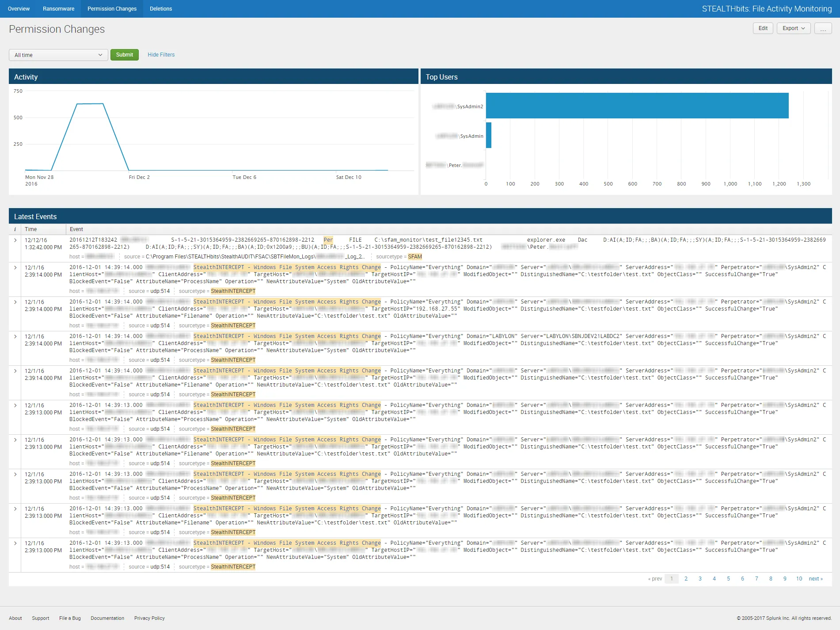Viewport: 840px width, 630px height.
Task: Click the info 'i' column header
Action: pyautogui.click(x=15, y=229)
